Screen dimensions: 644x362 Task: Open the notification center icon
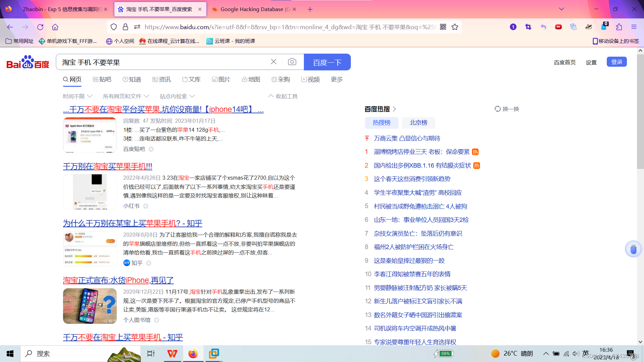point(630,354)
